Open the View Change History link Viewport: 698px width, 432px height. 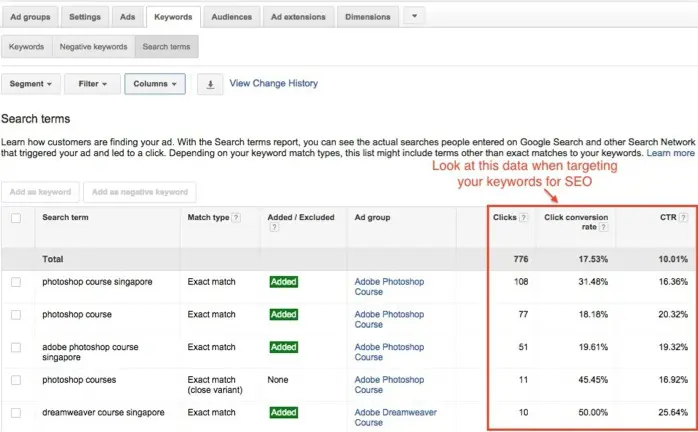[x=274, y=83]
